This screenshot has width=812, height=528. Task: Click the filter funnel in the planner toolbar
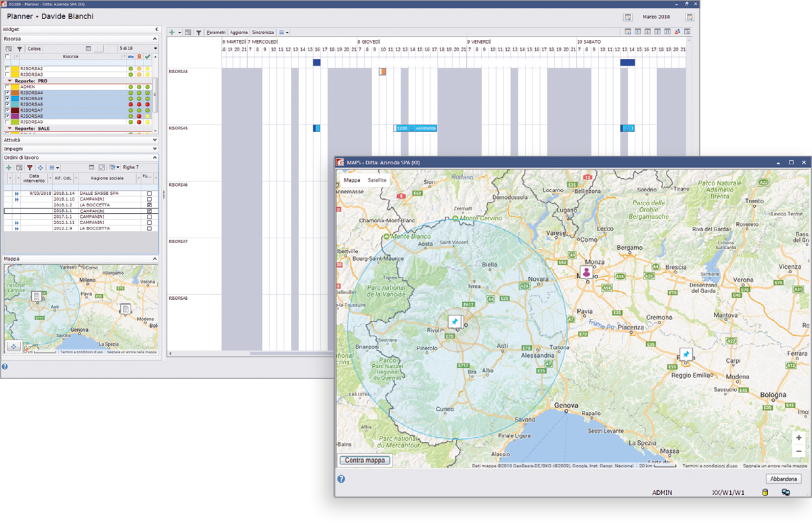point(198,32)
